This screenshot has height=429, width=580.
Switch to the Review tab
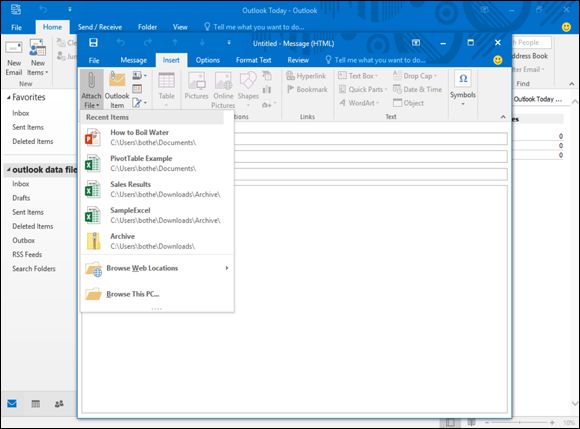[x=298, y=60]
